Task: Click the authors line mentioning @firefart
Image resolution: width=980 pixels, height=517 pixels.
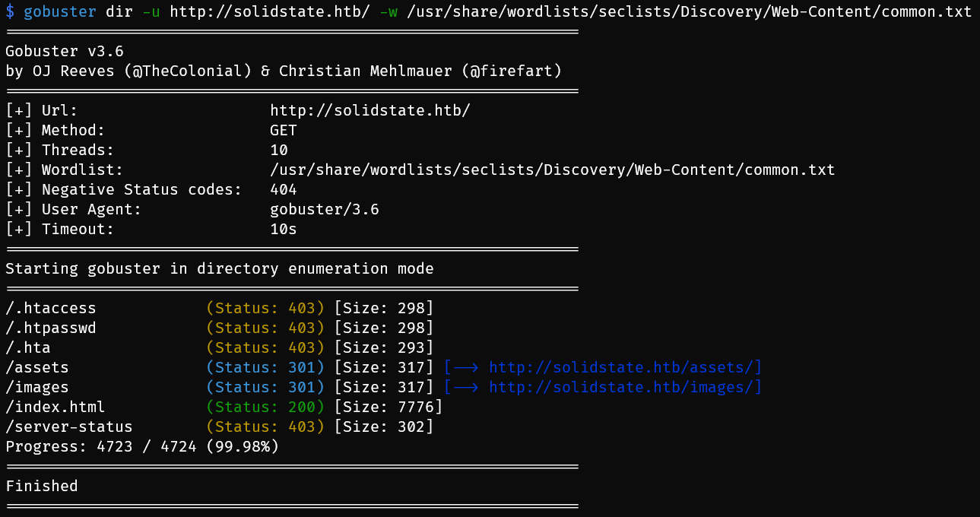Action: (x=284, y=71)
